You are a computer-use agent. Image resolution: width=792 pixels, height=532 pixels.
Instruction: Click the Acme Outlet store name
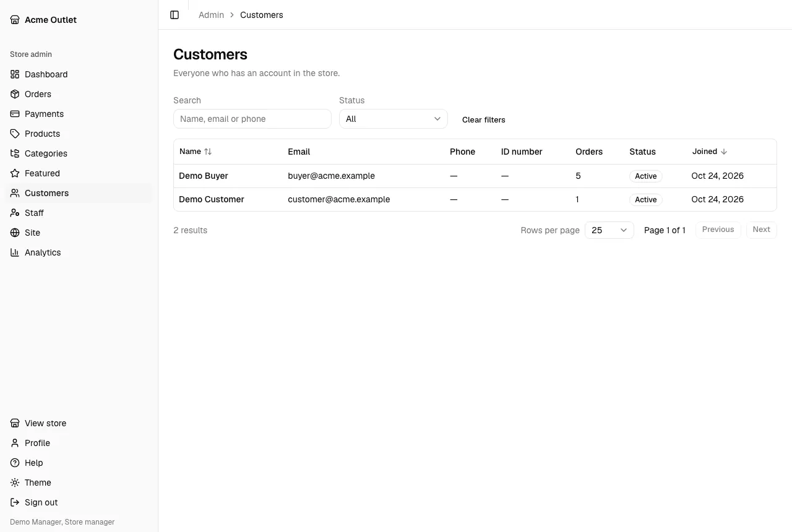51,20
